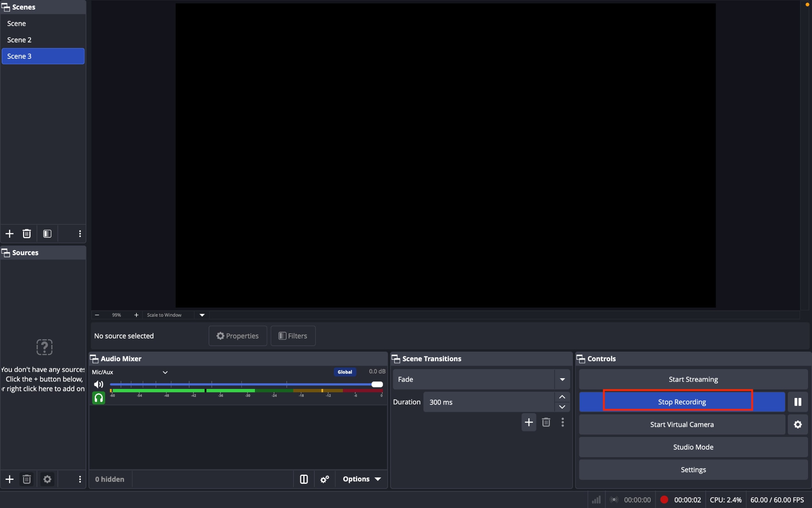Remove source using Sources trash icon
The image size is (812, 508).
(27, 479)
